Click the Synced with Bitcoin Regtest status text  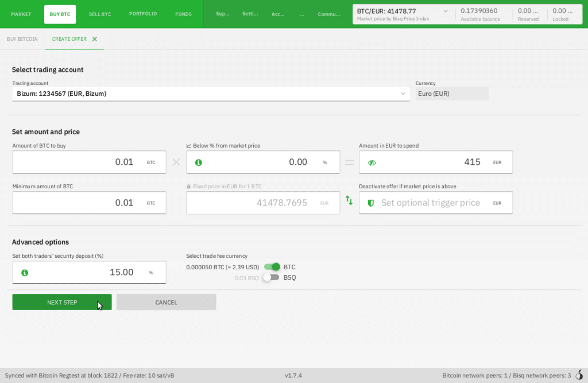89,376
